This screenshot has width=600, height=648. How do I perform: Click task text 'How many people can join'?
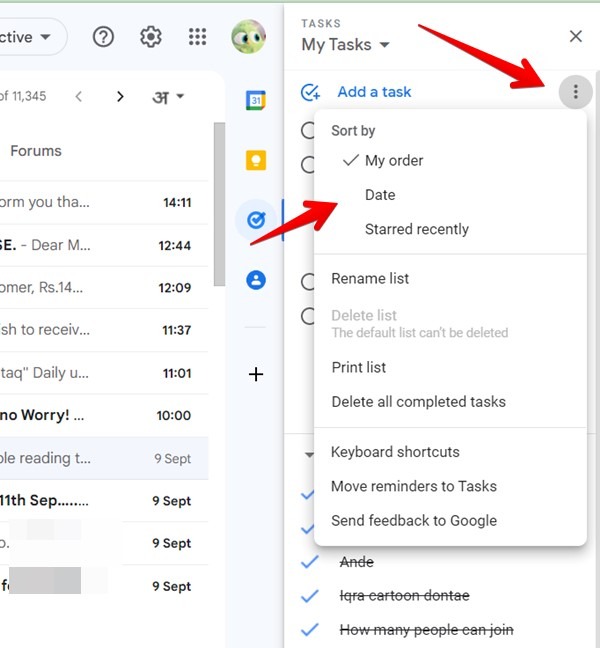[426, 630]
